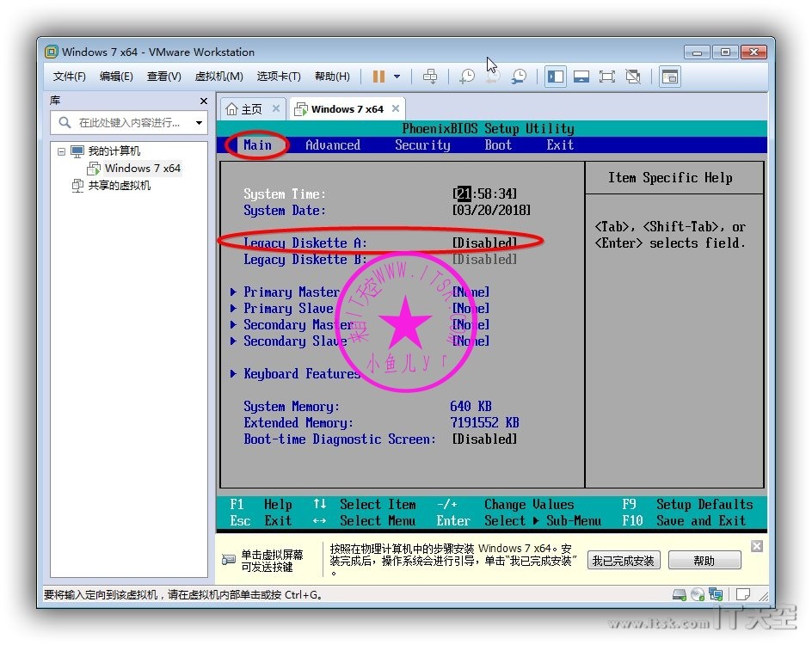The image size is (812, 645).
Task: Select 共享的虚拟机 in library tree
Action: click(x=119, y=185)
